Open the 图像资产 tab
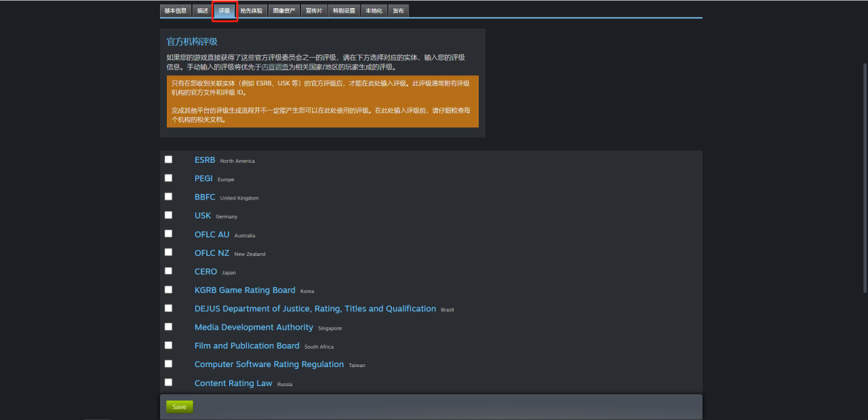 point(284,11)
